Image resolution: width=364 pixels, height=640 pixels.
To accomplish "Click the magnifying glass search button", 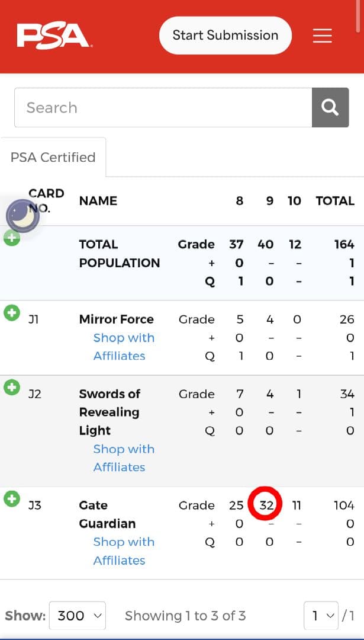I will [x=330, y=107].
